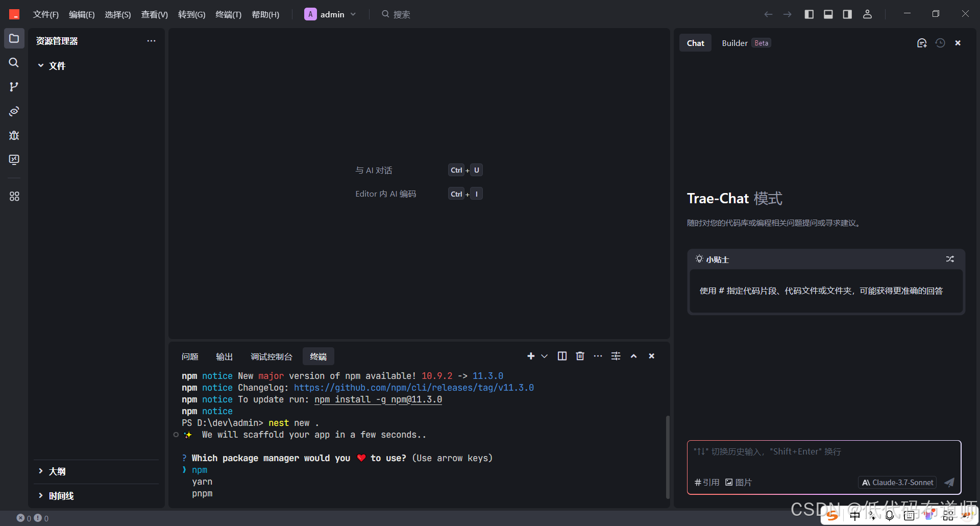Viewport: 980px width, 526px height.
Task: Open the Extensions grid icon in the activity bar
Action: point(14,196)
